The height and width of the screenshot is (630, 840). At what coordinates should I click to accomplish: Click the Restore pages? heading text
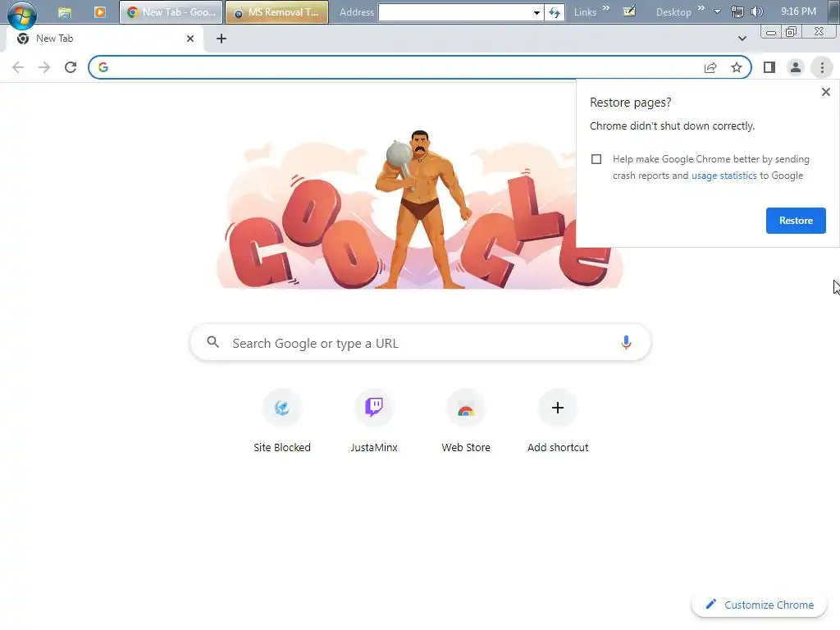[630, 103]
